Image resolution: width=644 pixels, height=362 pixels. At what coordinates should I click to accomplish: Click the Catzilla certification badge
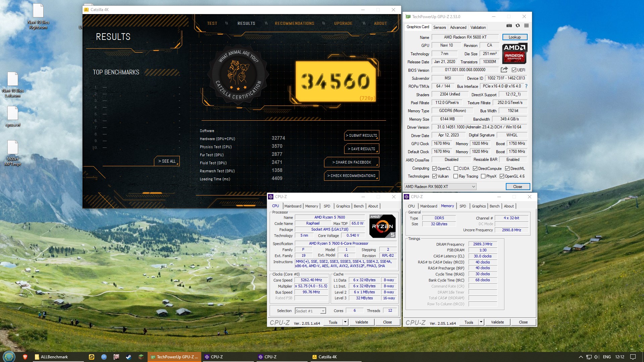click(238, 75)
